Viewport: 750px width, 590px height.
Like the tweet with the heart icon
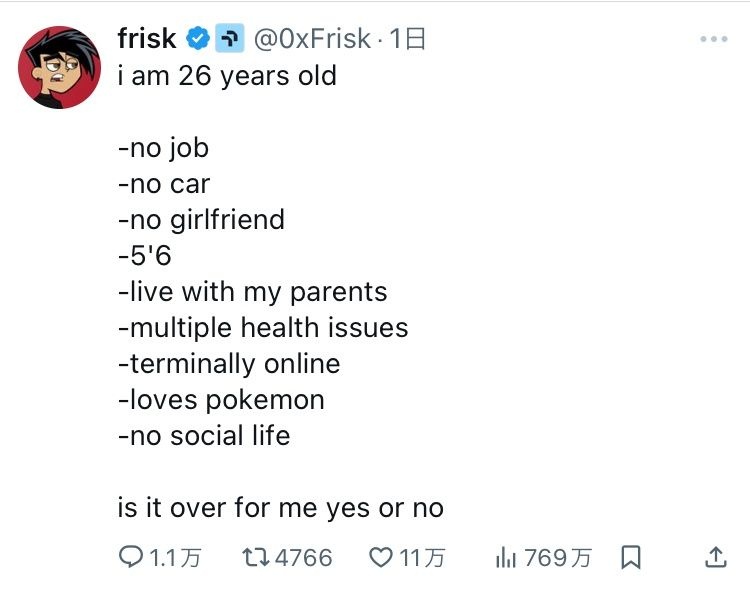point(381,557)
